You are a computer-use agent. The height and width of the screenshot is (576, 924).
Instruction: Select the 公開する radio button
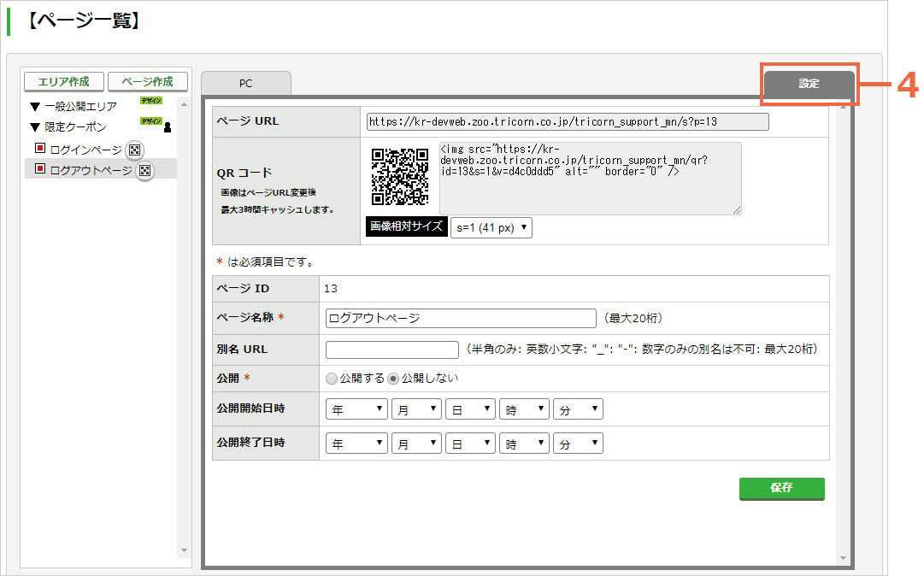click(x=332, y=379)
